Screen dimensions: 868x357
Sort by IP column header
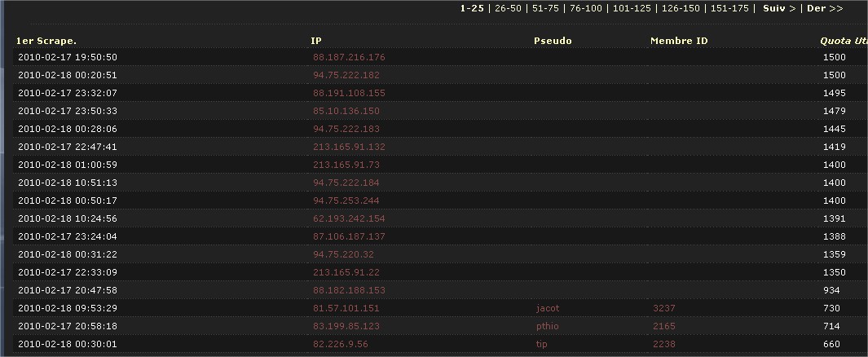point(316,41)
